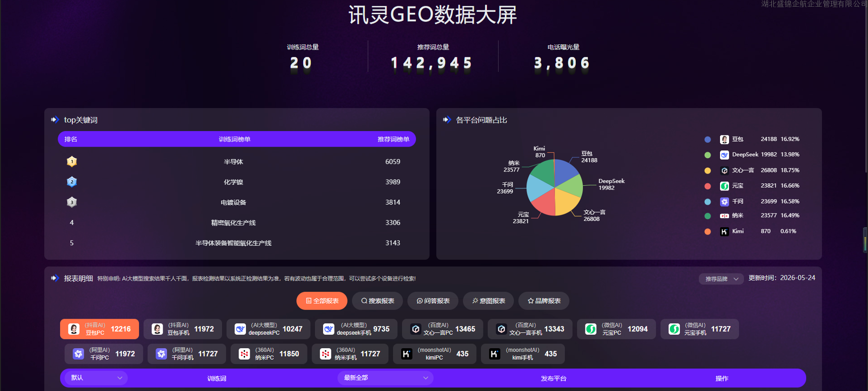Click the 千问PC card purple logo icon
This screenshot has width=868, height=391.
click(79, 354)
